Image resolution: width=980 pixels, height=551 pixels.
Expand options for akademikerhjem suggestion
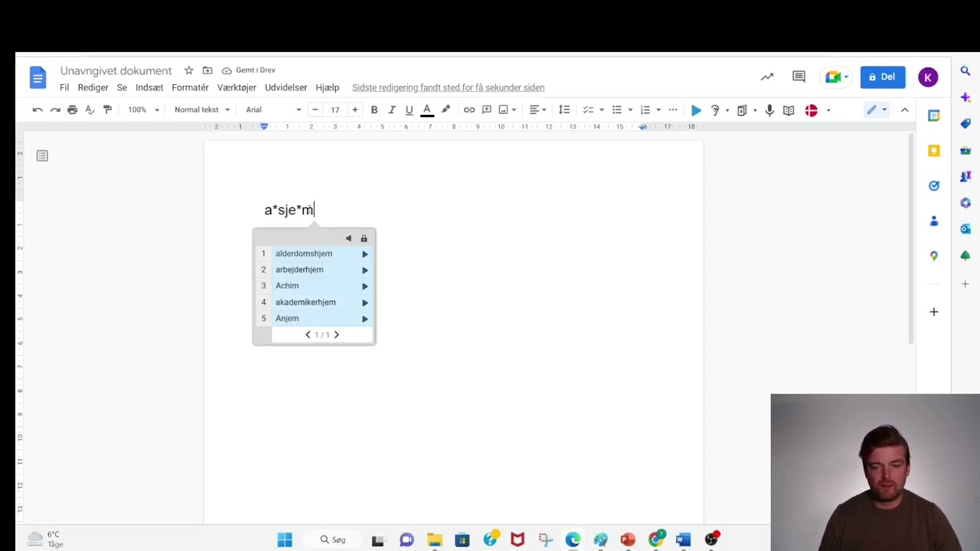click(364, 302)
